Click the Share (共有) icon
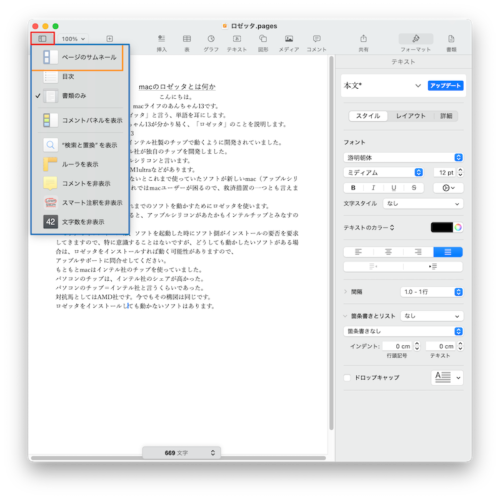The height and width of the screenshot is (499, 500). click(363, 43)
